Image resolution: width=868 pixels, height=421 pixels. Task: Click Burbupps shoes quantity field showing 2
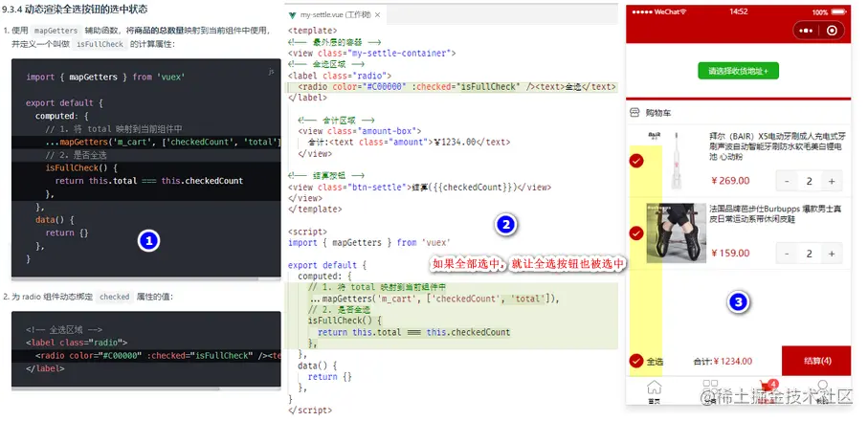click(810, 254)
